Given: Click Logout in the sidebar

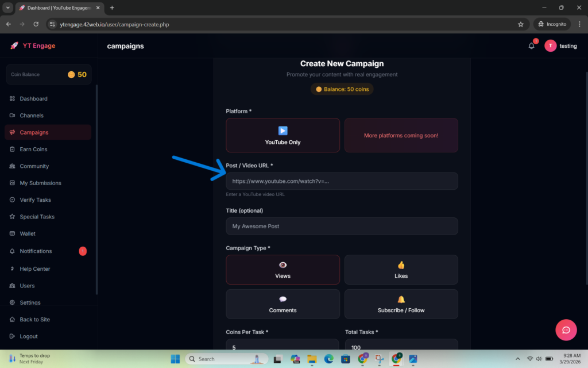Looking at the screenshot, I should click(29, 336).
